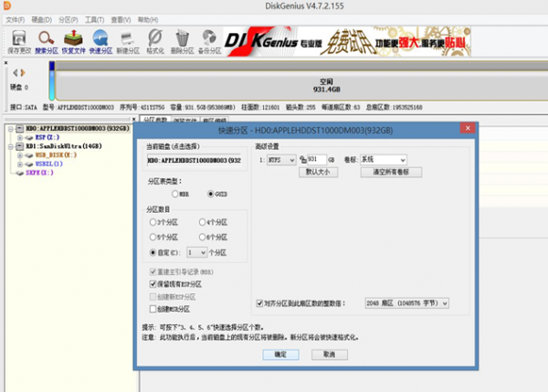Click the DiskGenius professional edition banner
Viewport: 548px width, 392px height.
(347, 42)
